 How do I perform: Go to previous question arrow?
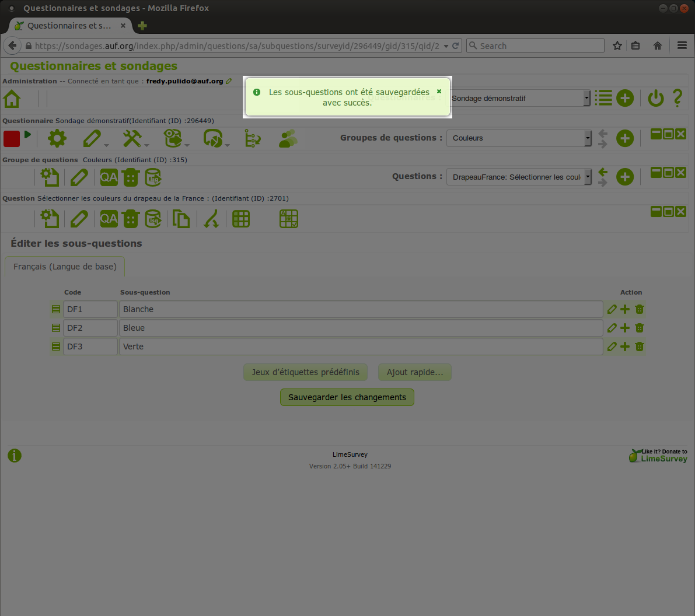point(603,172)
